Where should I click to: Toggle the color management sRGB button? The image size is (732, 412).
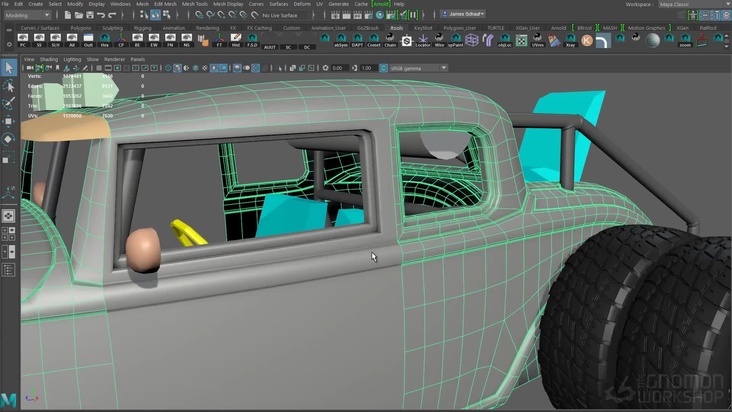382,68
